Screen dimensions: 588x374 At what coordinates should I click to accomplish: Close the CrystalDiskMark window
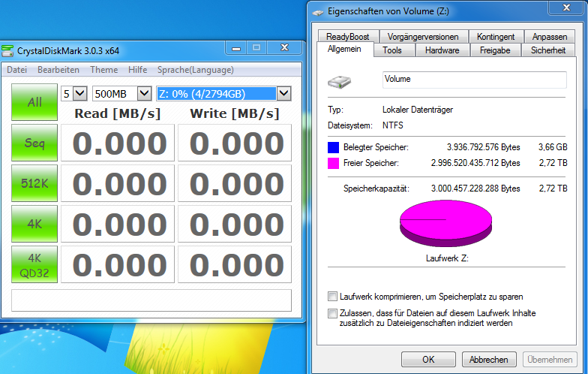pos(285,48)
